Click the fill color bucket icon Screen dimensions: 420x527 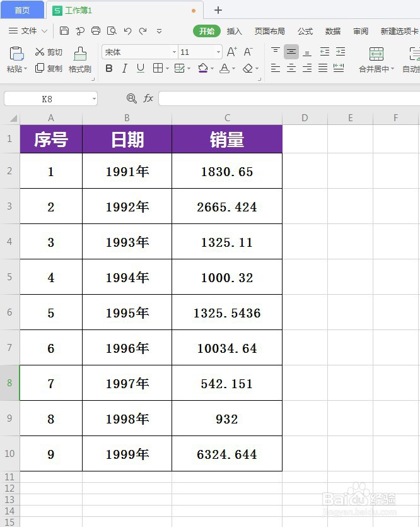pos(203,69)
